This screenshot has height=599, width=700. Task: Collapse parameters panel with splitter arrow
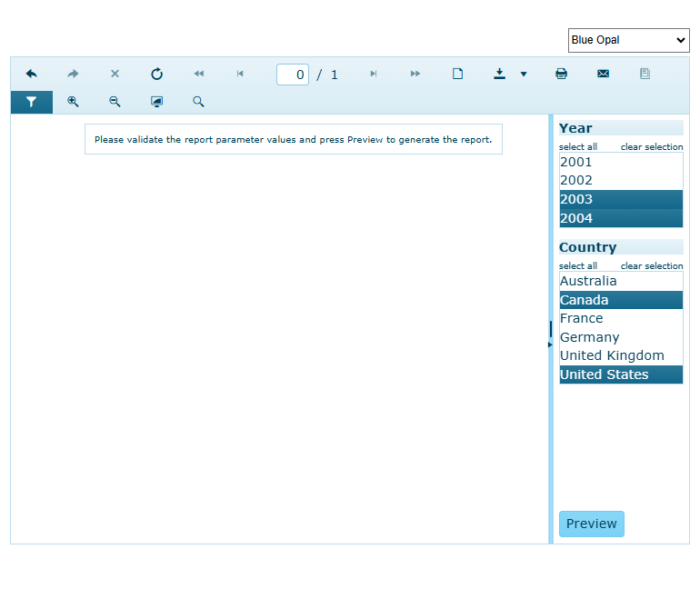tap(550, 344)
